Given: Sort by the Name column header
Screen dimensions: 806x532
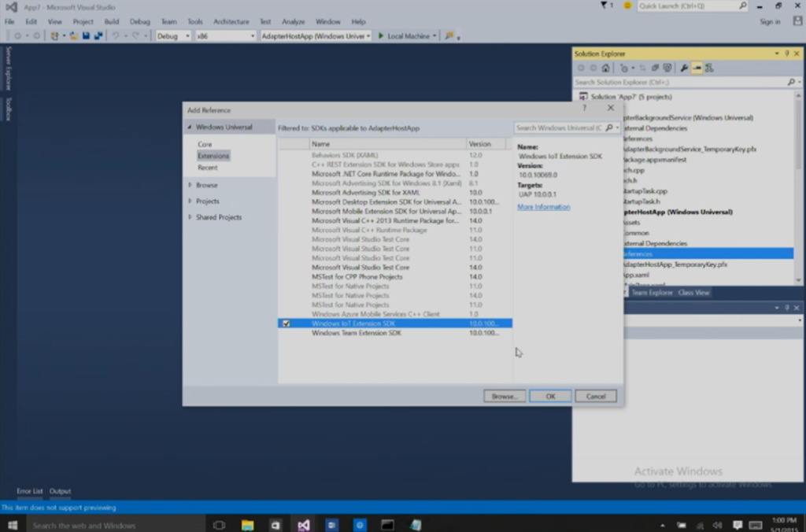Looking at the screenshot, I should pos(387,144).
